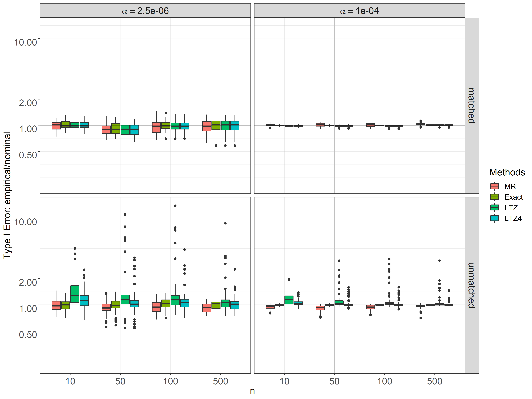Image resolution: width=532 pixels, height=399 pixels.
Task: Select the 'Methods' legend title
Action: click(507, 172)
